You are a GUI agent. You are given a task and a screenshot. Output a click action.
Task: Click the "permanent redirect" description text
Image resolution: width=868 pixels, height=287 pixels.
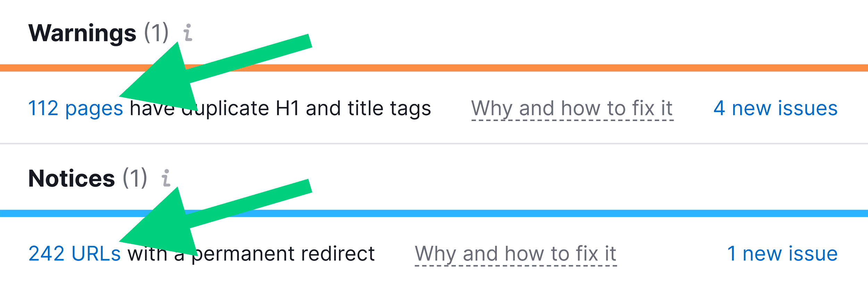click(x=283, y=253)
